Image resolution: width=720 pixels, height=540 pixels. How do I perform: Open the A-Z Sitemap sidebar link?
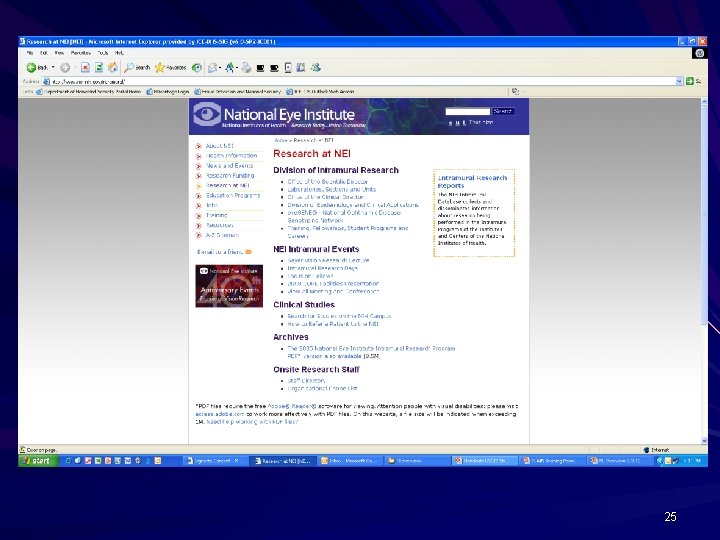click(222, 235)
